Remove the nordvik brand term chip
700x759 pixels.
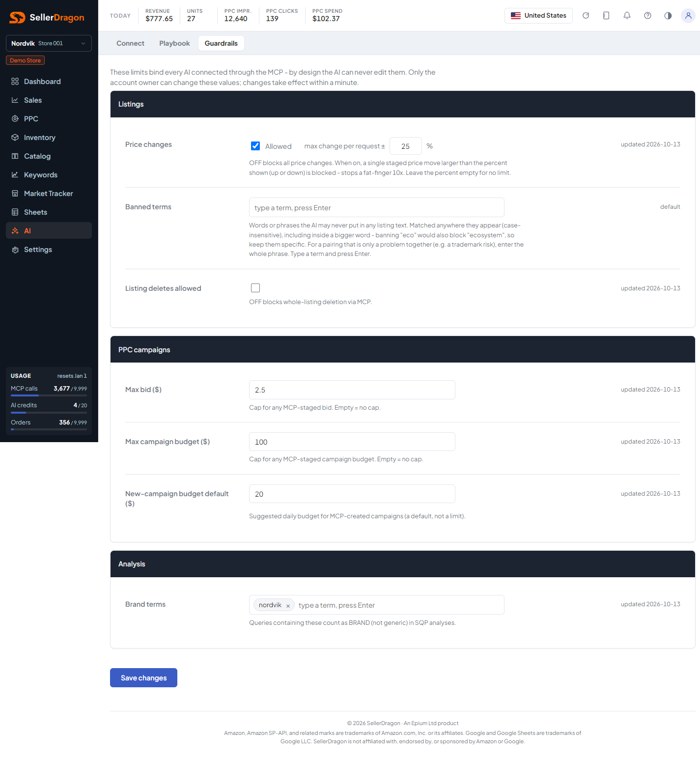pos(288,606)
